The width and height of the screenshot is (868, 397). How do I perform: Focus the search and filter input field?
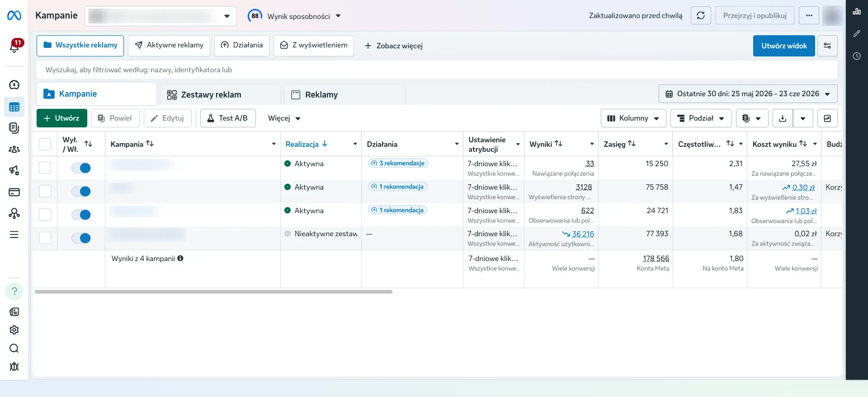pos(437,70)
